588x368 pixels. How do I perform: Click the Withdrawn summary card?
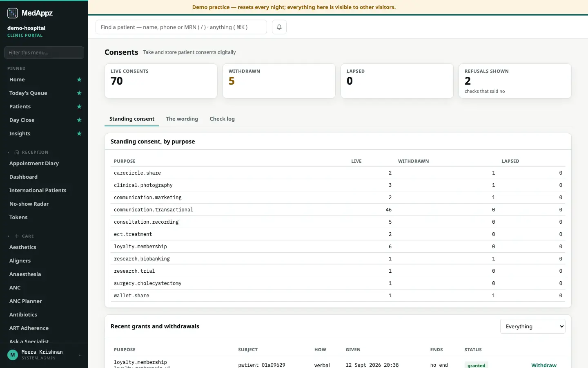tap(279, 81)
